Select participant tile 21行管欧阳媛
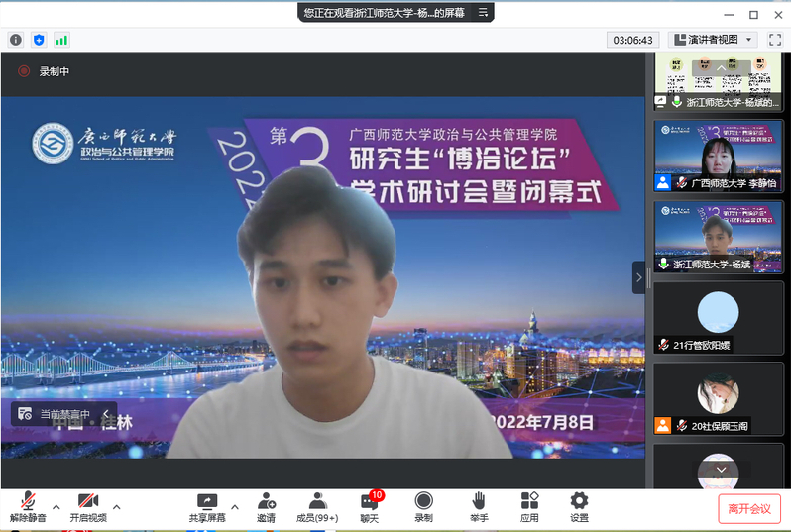 718,318
